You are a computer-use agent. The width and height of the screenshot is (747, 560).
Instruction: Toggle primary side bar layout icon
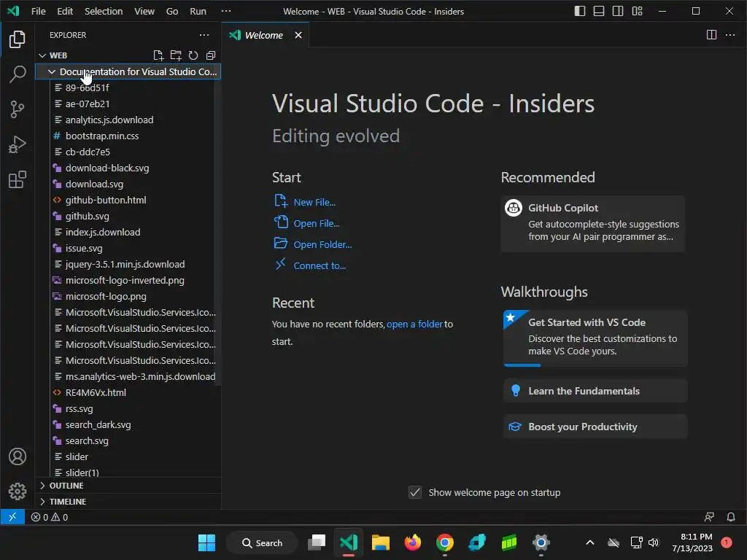580,11
